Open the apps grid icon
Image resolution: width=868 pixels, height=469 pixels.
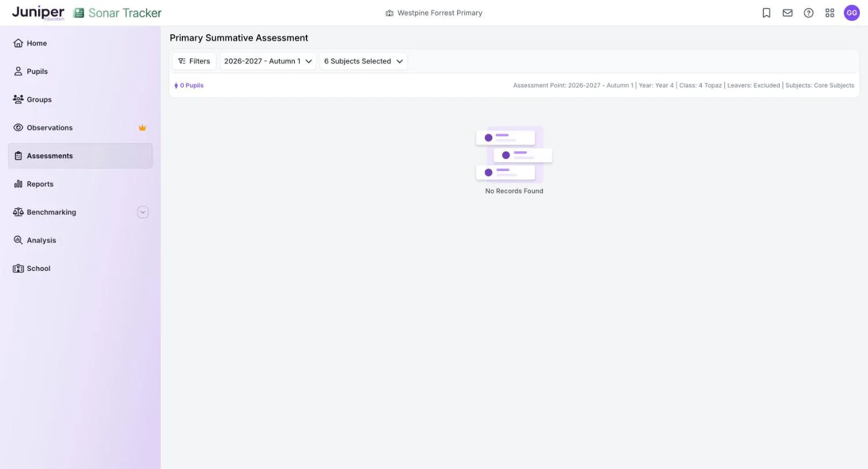(x=830, y=13)
